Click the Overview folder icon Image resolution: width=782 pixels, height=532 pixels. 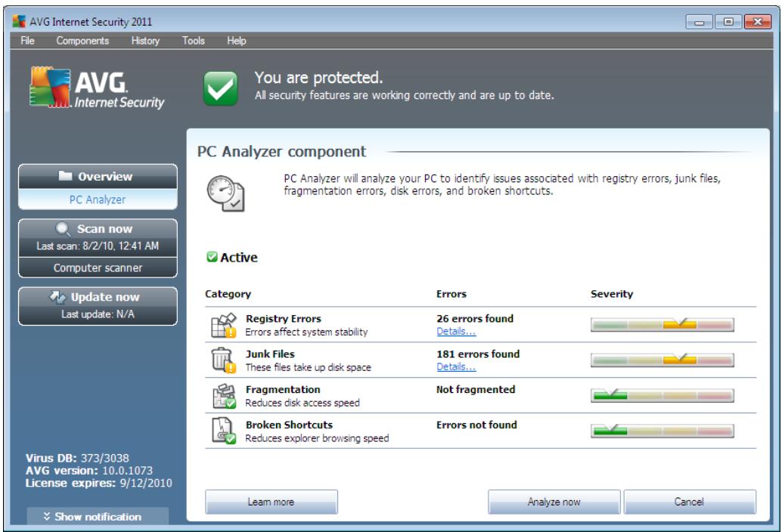(x=65, y=176)
